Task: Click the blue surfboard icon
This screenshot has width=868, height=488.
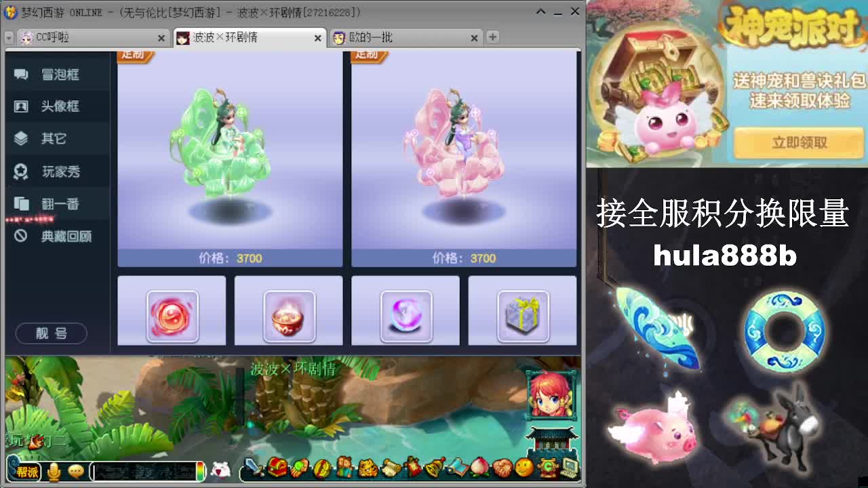Action: coord(658,329)
